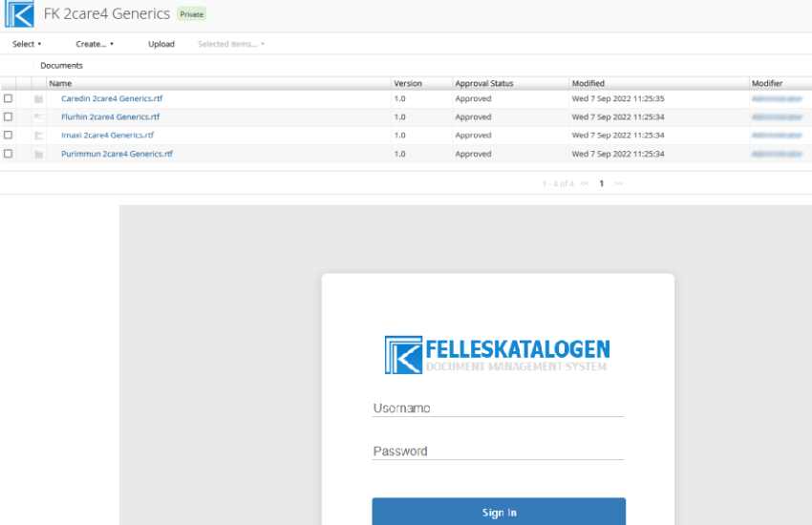Viewport: 812px width, 525px height.
Task: Open the Selected Items... dropdown
Action: tap(231, 44)
